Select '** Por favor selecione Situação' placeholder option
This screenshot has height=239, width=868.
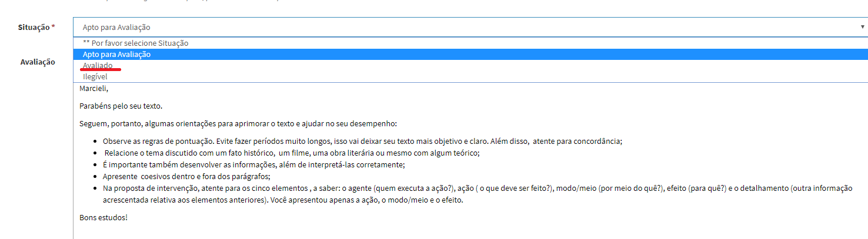[135, 43]
